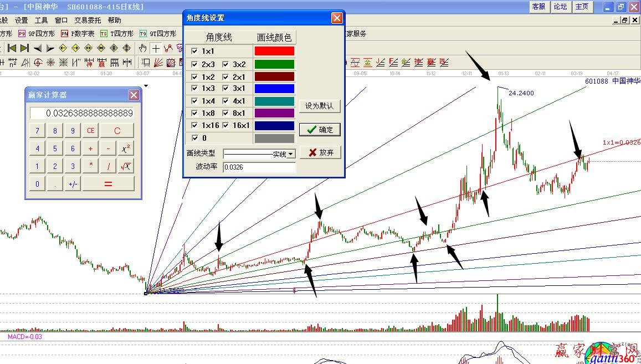Step chart forward with right triangle
The height and width of the screenshot is (364, 641).
pos(50,48)
